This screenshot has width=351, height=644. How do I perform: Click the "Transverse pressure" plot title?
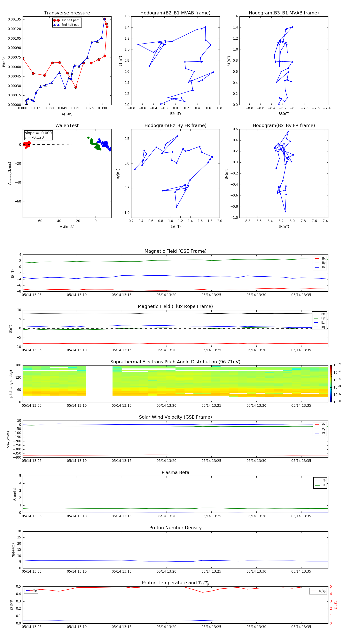pos(67,13)
